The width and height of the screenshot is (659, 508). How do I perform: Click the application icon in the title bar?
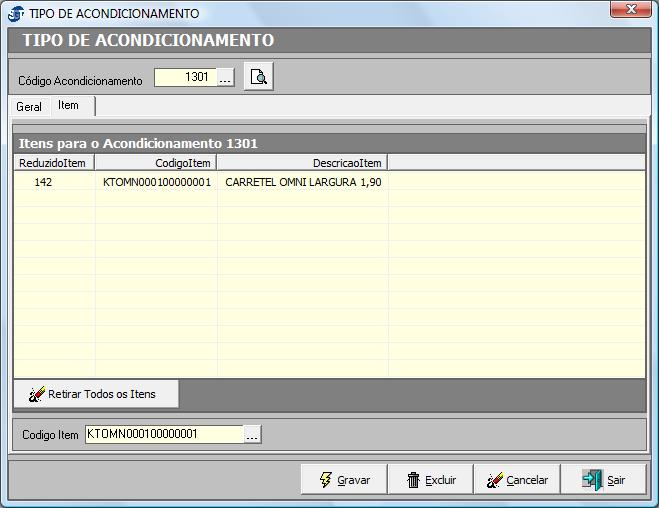pos(16,14)
